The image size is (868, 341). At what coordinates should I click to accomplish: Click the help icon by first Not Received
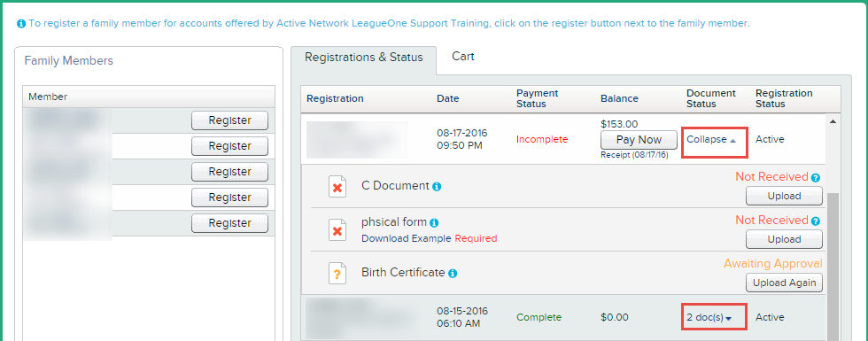[816, 178]
